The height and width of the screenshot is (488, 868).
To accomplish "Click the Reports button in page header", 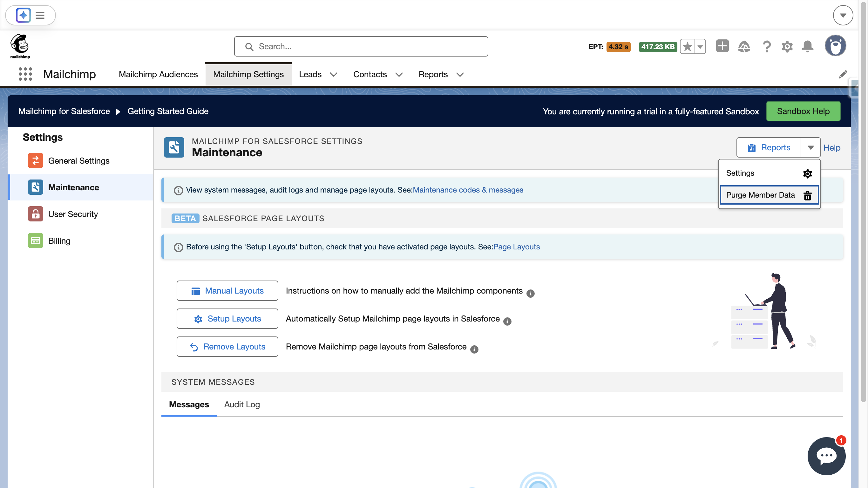I will 769,148.
